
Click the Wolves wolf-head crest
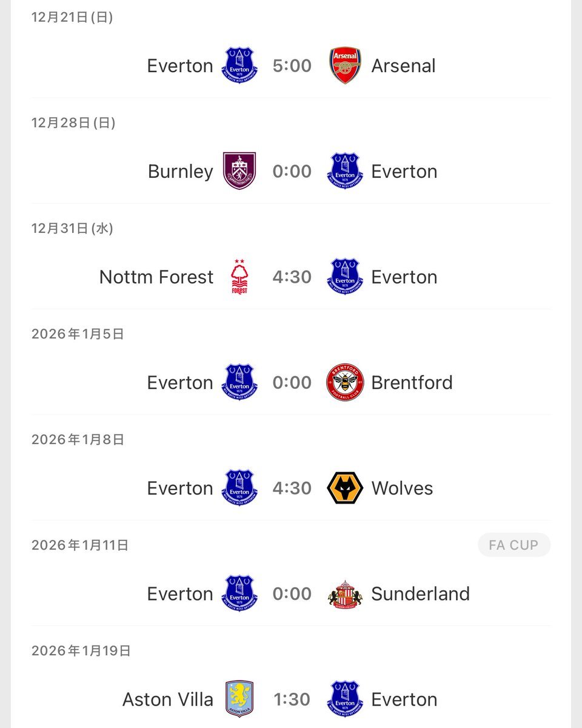[345, 488]
